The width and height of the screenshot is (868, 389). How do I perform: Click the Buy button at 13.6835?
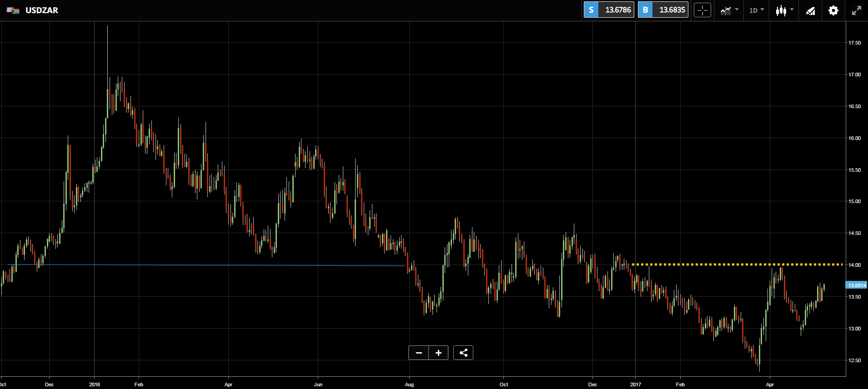point(663,10)
